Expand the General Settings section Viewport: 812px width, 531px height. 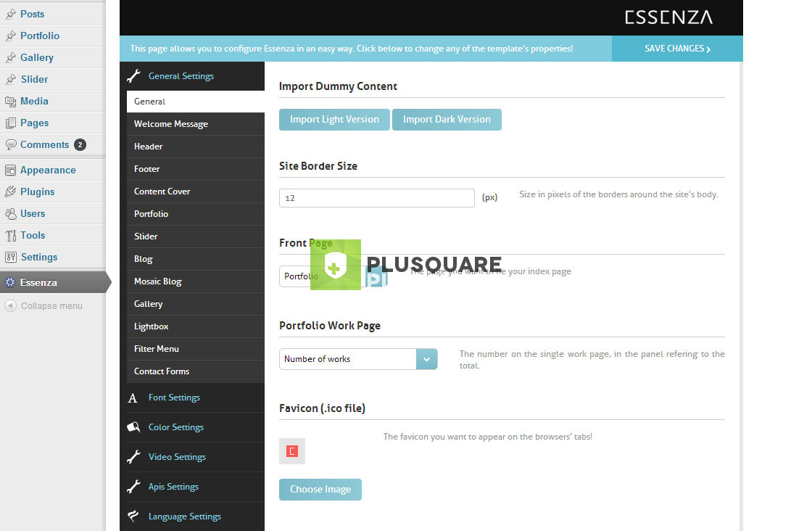tap(181, 76)
